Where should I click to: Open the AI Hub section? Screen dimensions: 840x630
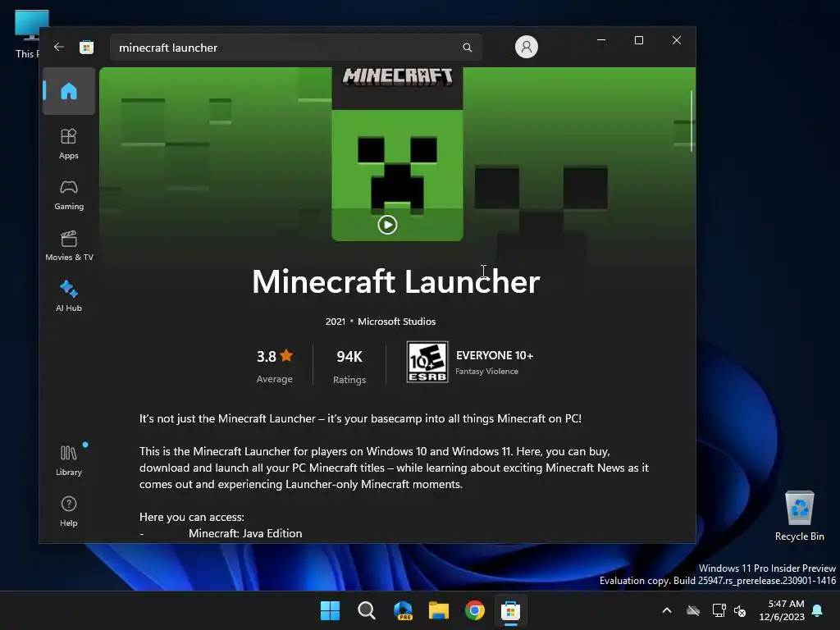pyautogui.click(x=69, y=296)
